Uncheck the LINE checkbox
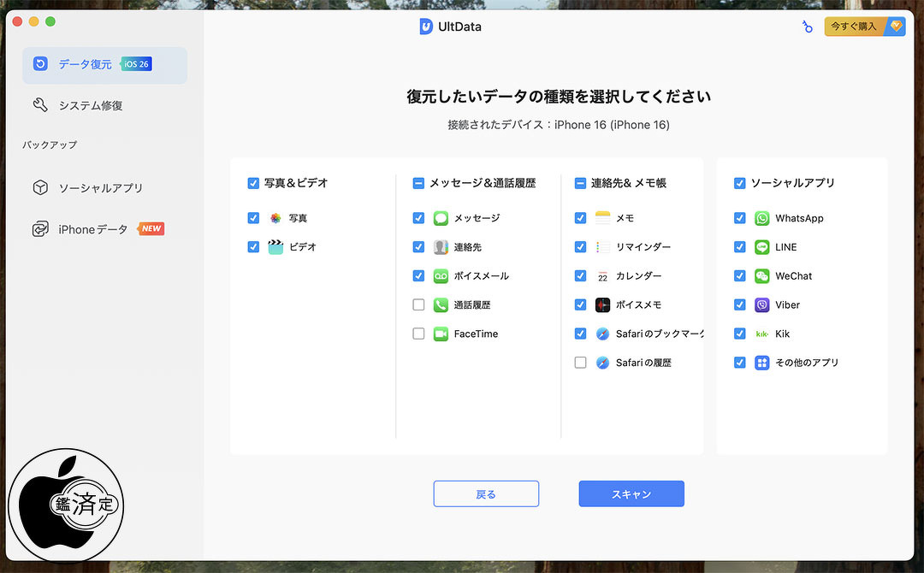Image resolution: width=924 pixels, height=573 pixels. pos(739,247)
